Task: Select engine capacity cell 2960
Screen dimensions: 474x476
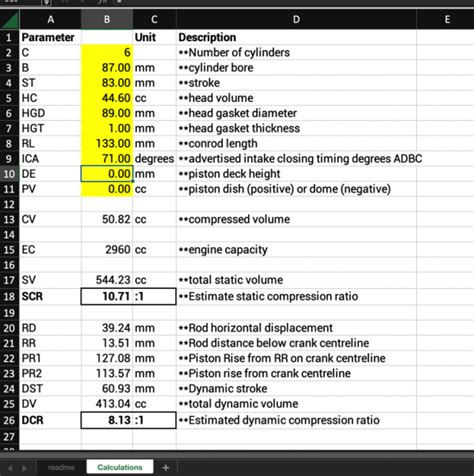Action: (x=107, y=250)
